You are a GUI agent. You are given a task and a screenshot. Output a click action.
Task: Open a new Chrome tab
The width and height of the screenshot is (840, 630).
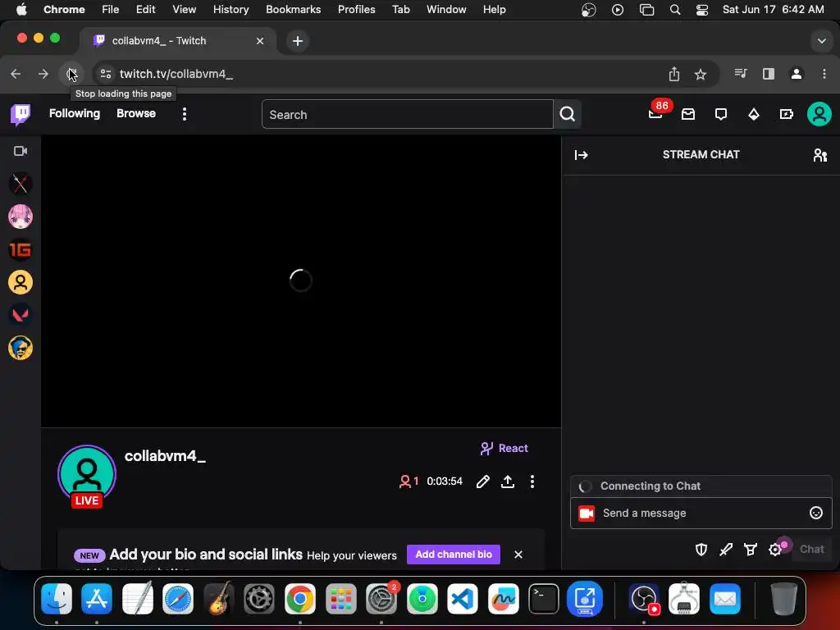coord(297,41)
